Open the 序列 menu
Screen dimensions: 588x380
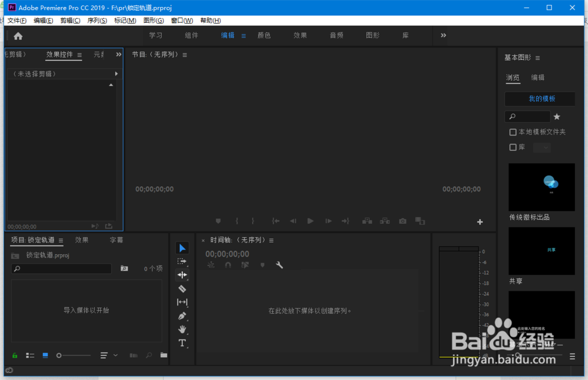pos(97,21)
